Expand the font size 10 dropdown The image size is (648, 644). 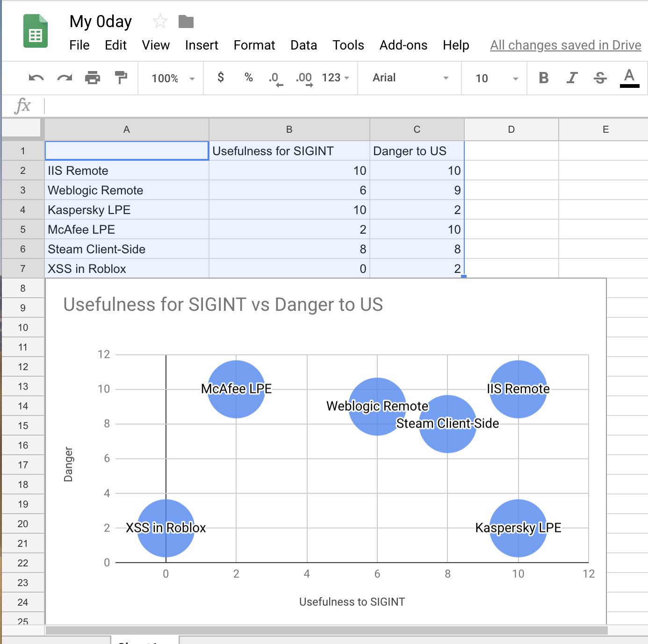[x=496, y=79]
